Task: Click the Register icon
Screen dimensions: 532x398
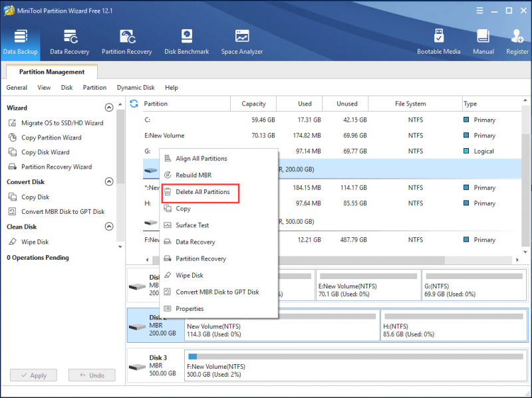Action: [x=517, y=43]
